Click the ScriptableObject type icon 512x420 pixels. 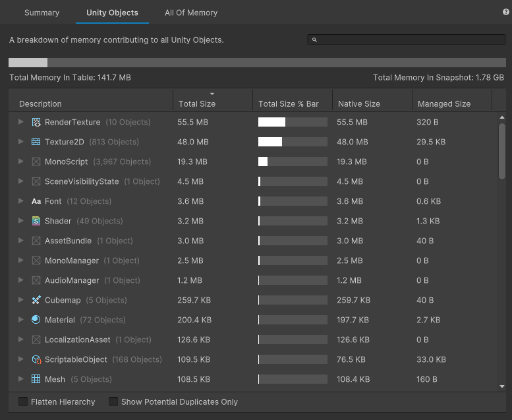point(36,359)
